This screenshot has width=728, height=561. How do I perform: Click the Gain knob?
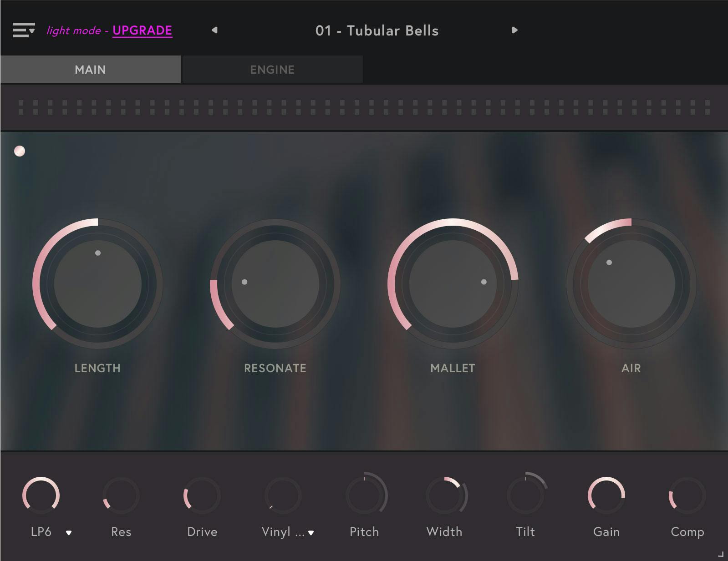(x=606, y=495)
